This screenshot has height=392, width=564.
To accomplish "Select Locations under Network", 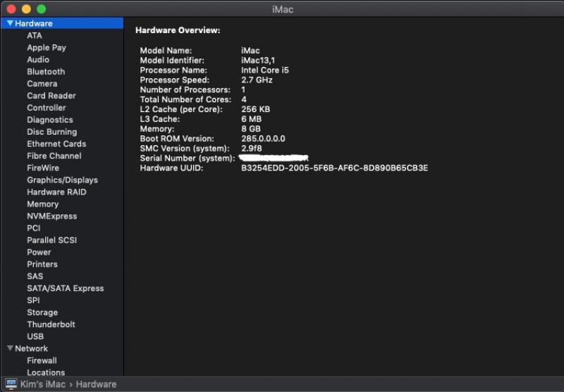I will pos(46,372).
